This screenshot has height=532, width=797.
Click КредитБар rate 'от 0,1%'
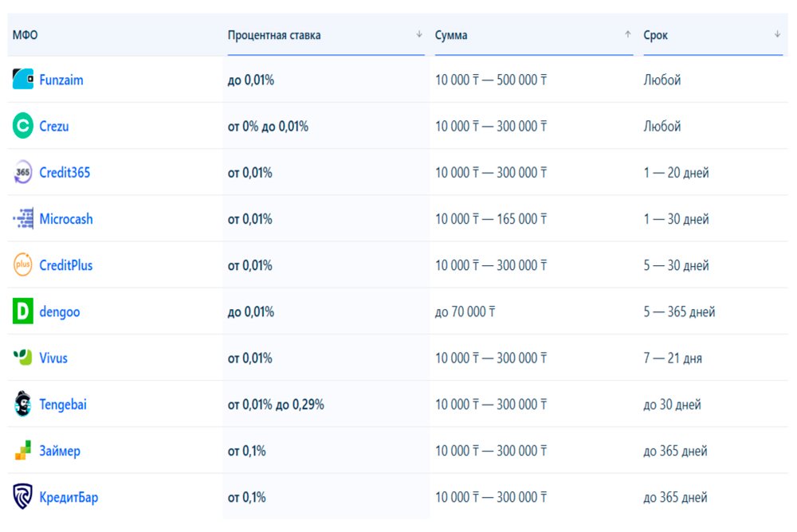point(246,497)
